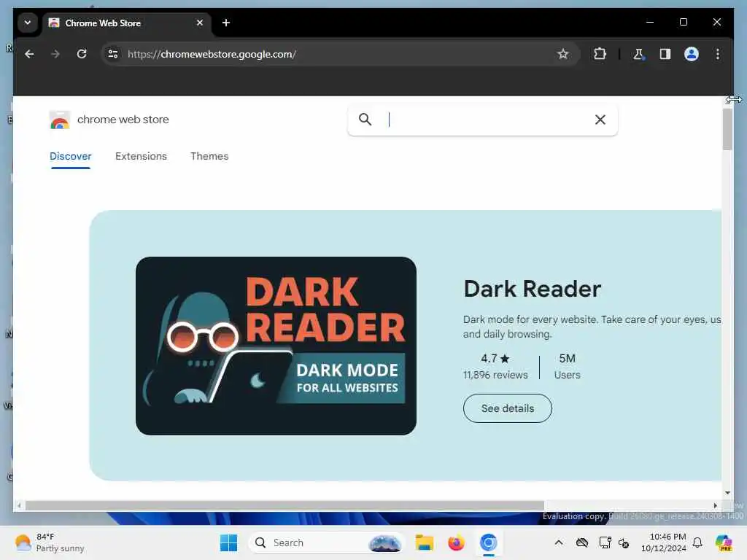Click the vertical scrollbar thumb

pyautogui.click(x=727, y=129)
